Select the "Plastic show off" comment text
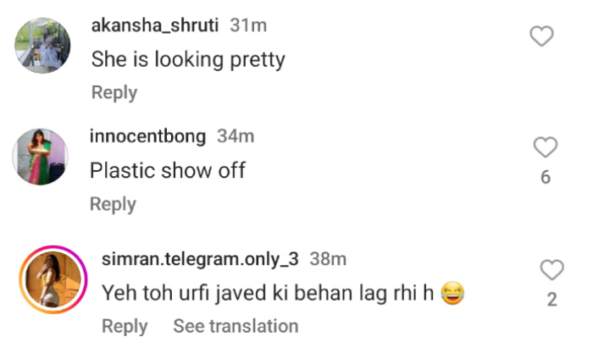 (168, 170)
